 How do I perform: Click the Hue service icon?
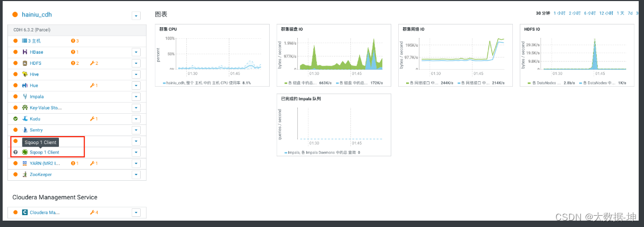tap(25, 86)
